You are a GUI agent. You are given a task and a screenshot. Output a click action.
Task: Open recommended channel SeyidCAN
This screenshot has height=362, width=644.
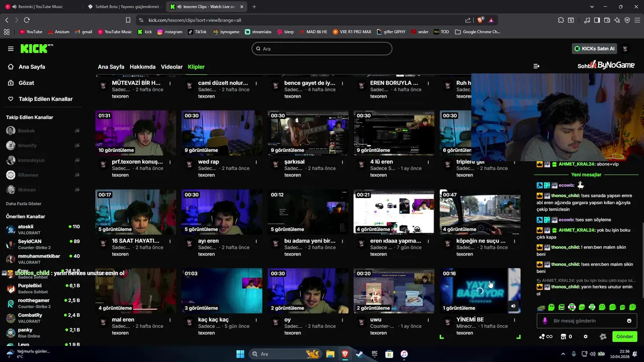click(x=43, y=244)
